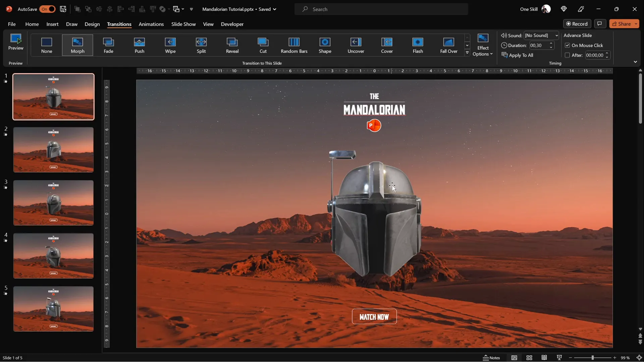
Task: Apply the Fall Over transition
Action: point(449,45)
